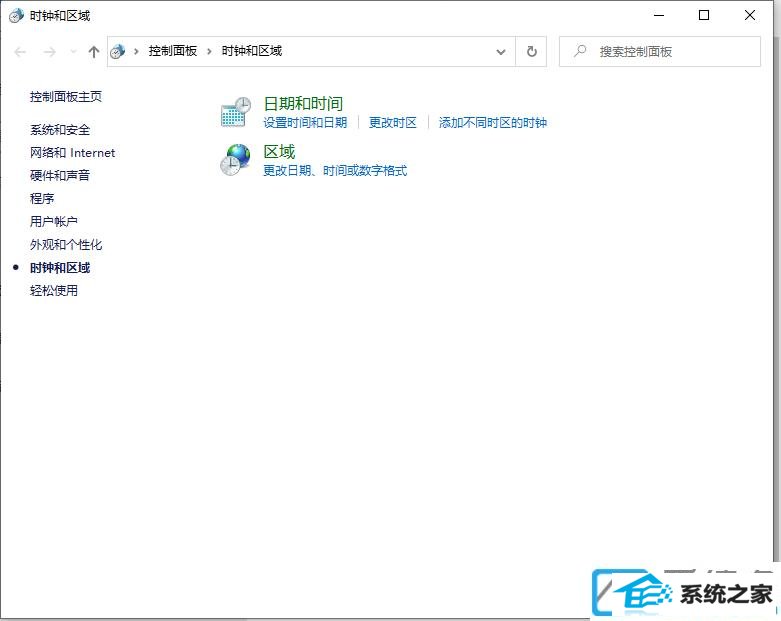This screenshot has width=781, height=621.
Task: Open 日期和时间 heading link
Action: click(x=303, y=104)
